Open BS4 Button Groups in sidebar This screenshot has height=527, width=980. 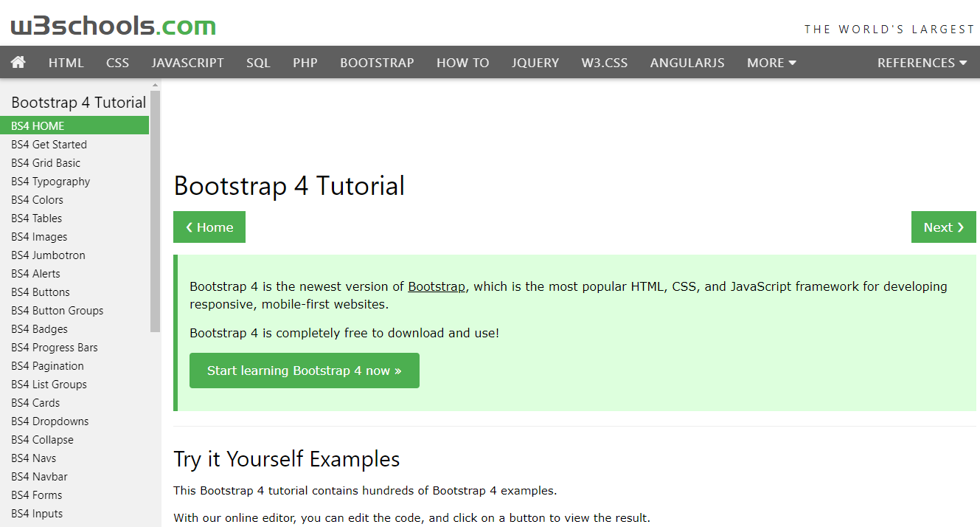click(x=74, y=310)
